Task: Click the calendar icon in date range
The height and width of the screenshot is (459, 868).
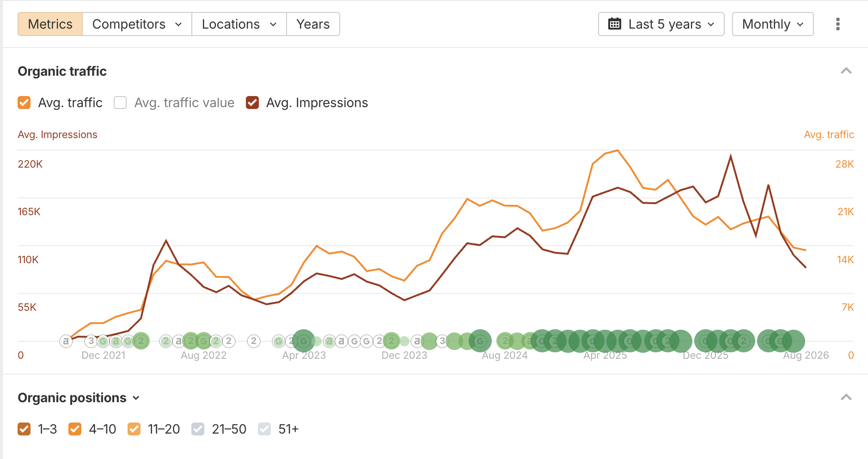Action: pos(615,24)
